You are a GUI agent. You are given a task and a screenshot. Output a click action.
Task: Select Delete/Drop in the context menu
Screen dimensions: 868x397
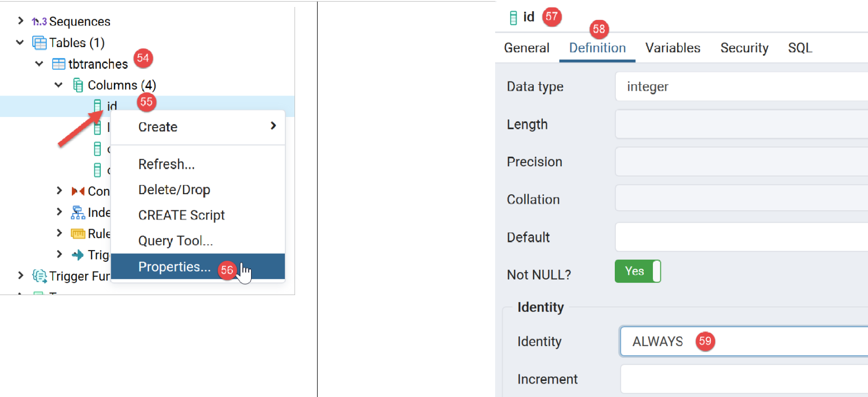click(x=174, y=190)
